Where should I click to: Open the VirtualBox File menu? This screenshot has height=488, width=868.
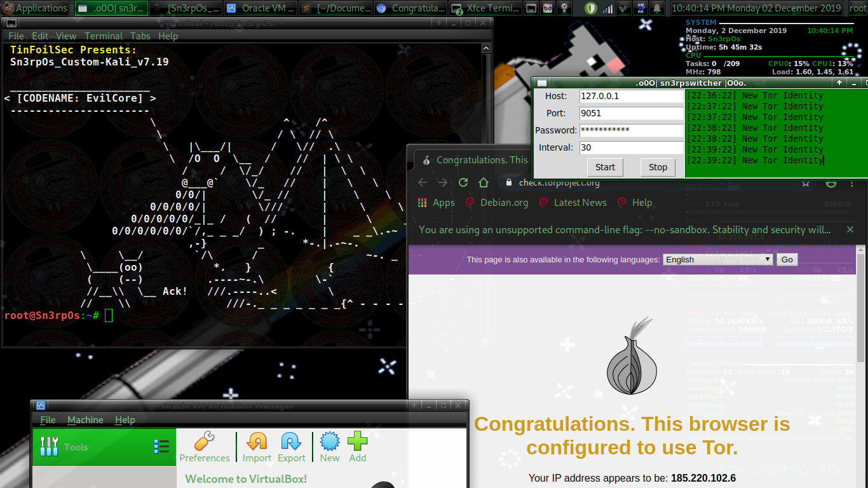pos(48,420)
